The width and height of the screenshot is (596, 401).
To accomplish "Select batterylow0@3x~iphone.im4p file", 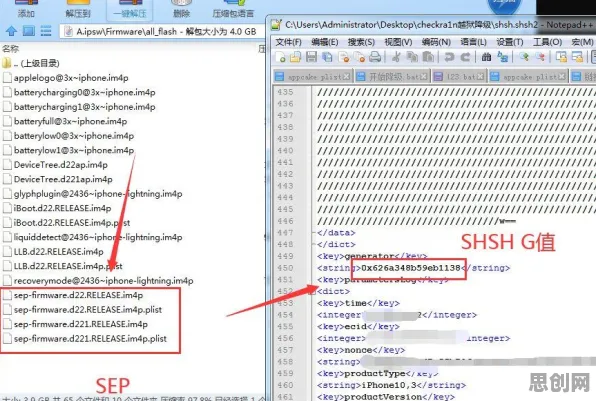I will (68, 136).
